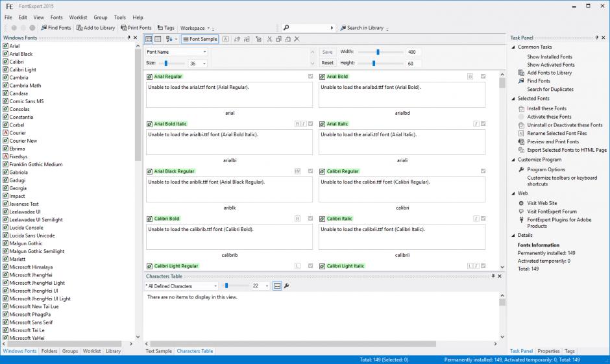Click the Find Fonts toolbar button
The width and height of the screenshot is (610, 364).
click(x=56, y=28)
